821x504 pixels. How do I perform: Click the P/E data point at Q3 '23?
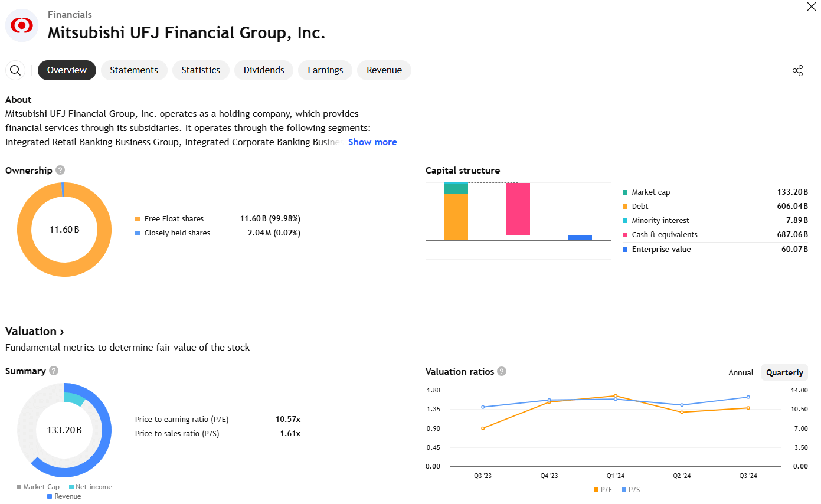[x=483, y=428]
